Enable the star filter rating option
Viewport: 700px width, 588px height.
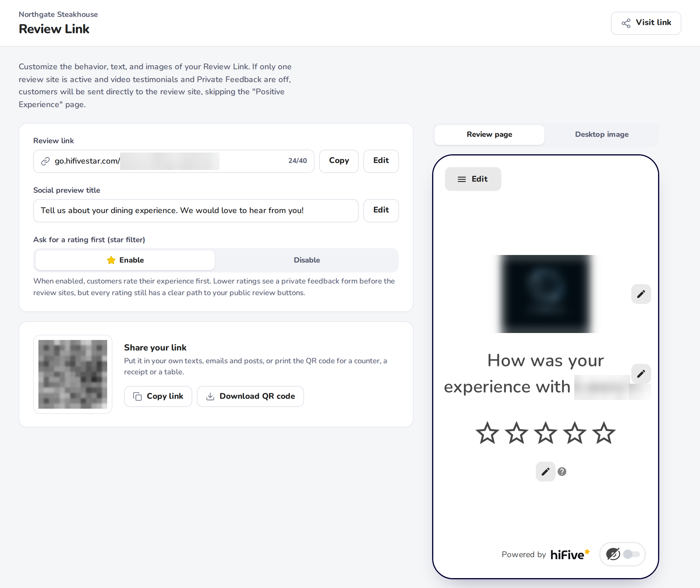click(x=125, y=260)
